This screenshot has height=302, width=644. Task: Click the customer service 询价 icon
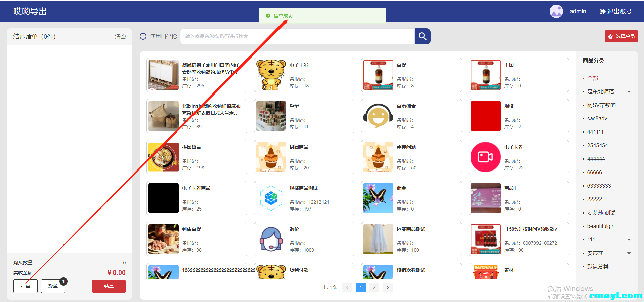[x=271, y=239]
